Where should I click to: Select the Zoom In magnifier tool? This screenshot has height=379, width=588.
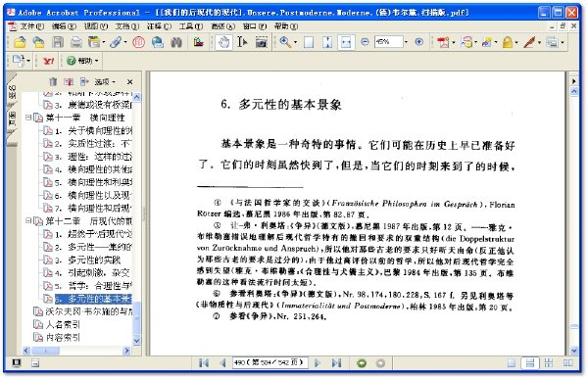tap(285, 42)
